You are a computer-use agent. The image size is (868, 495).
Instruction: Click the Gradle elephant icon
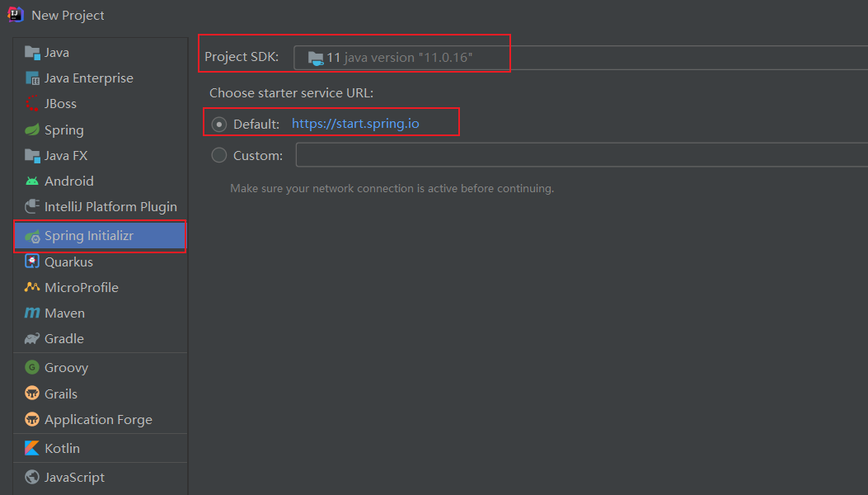pyautogui.click(x=32, y=339)
